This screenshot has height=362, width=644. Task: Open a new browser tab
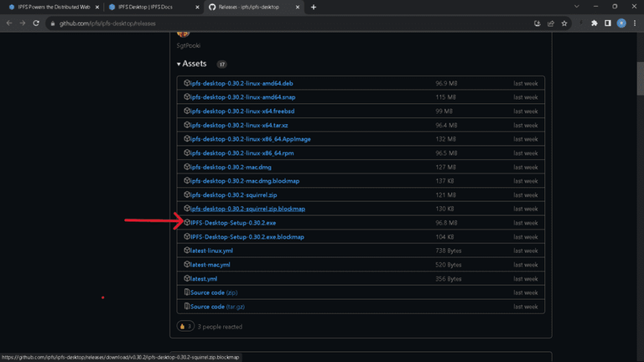[314, 7]
